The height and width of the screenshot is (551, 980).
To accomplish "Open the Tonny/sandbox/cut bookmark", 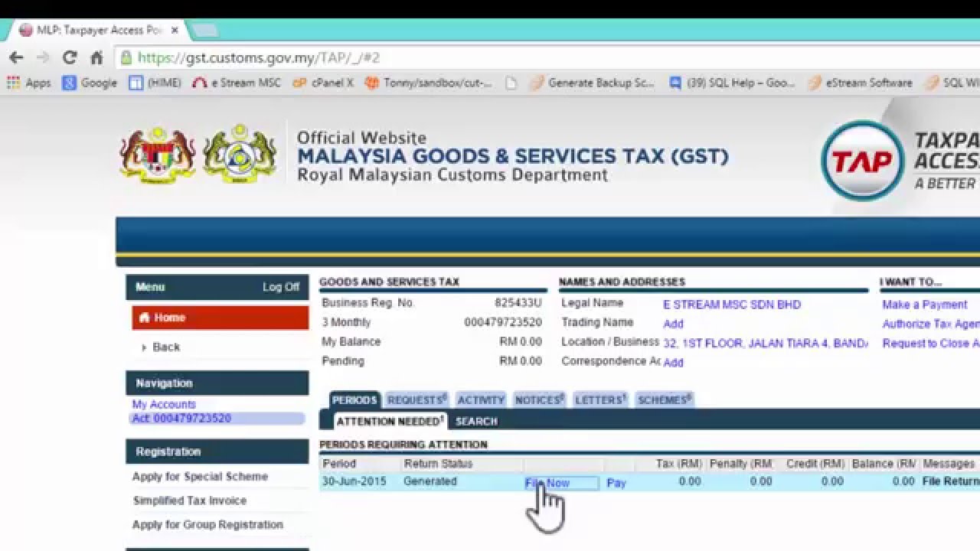I will coord(429,83).
